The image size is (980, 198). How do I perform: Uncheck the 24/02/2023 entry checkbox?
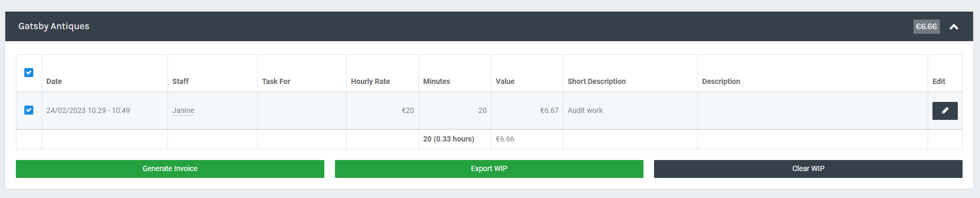click(29, 110)
